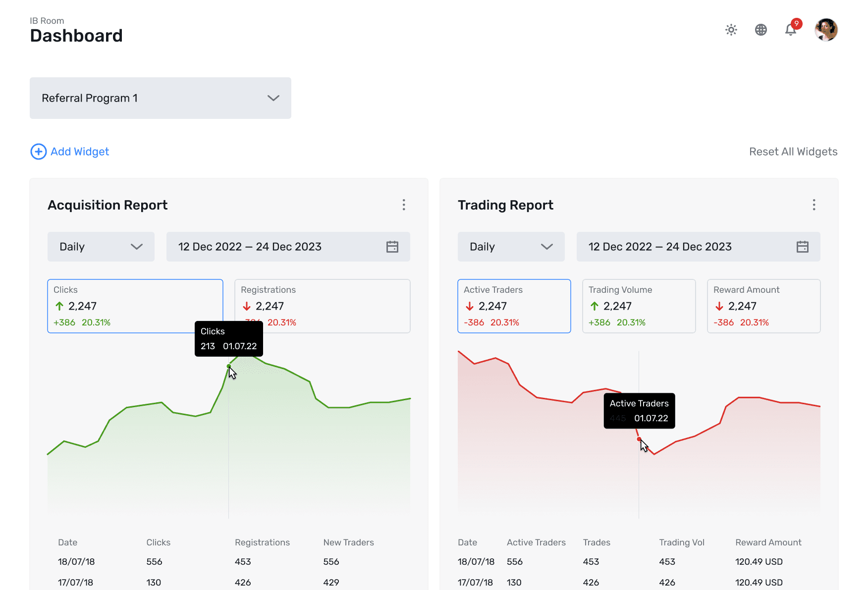
Task: Open the calendar picker in Acquisition Report
Action: [x=392, y=246]
